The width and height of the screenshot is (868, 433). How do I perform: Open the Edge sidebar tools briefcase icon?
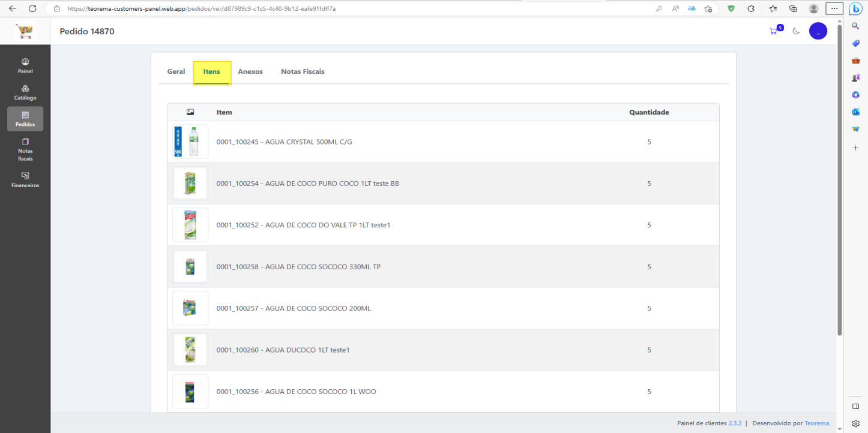click(x=855, y=61)
